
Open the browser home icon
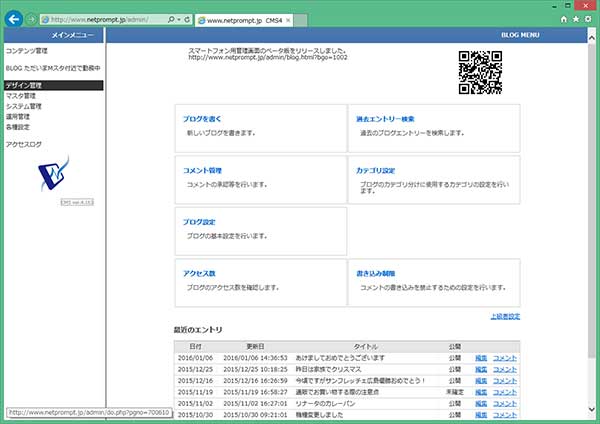pyautogui.click(x=565, y=19)
